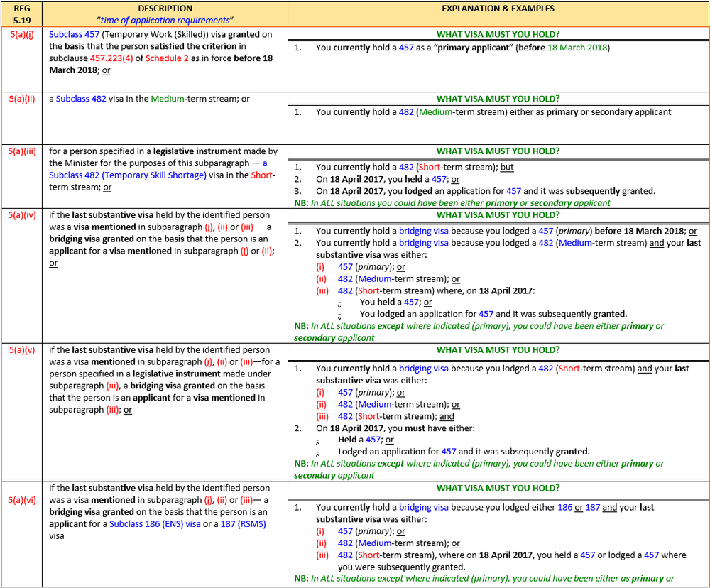Viewport: 710px width, 588px height.
Task: Click the red "Schedule 2" reference
Action: click(167, 58)
